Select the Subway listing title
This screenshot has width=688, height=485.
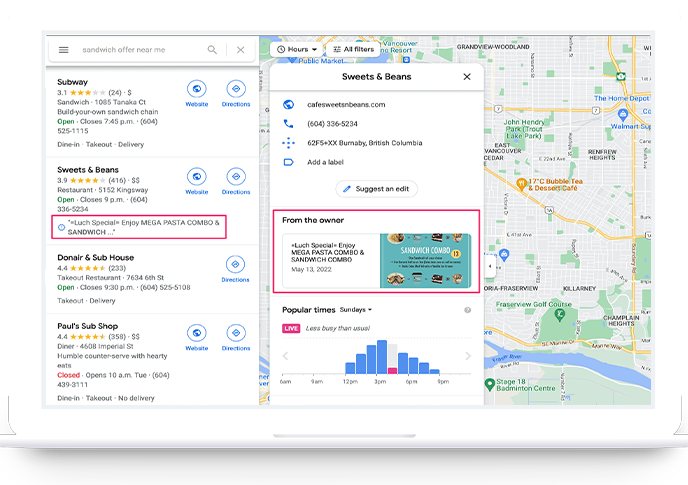point(72,82)
